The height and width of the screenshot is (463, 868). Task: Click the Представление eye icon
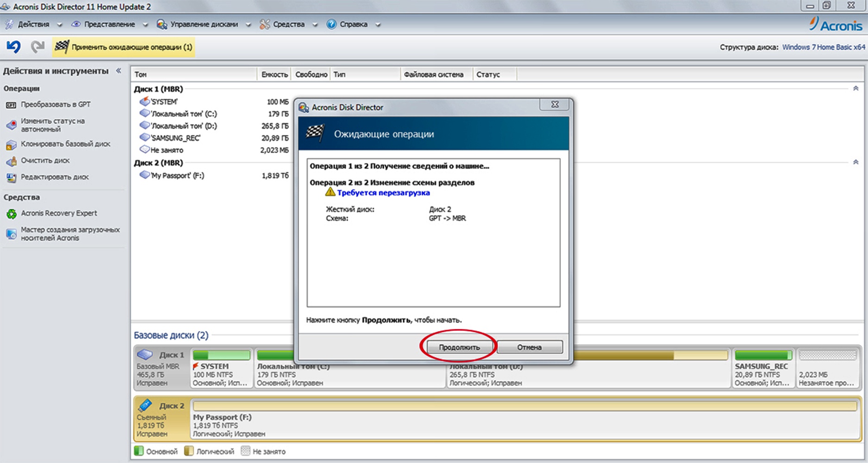pyautogui.click(x=76, y=24)
